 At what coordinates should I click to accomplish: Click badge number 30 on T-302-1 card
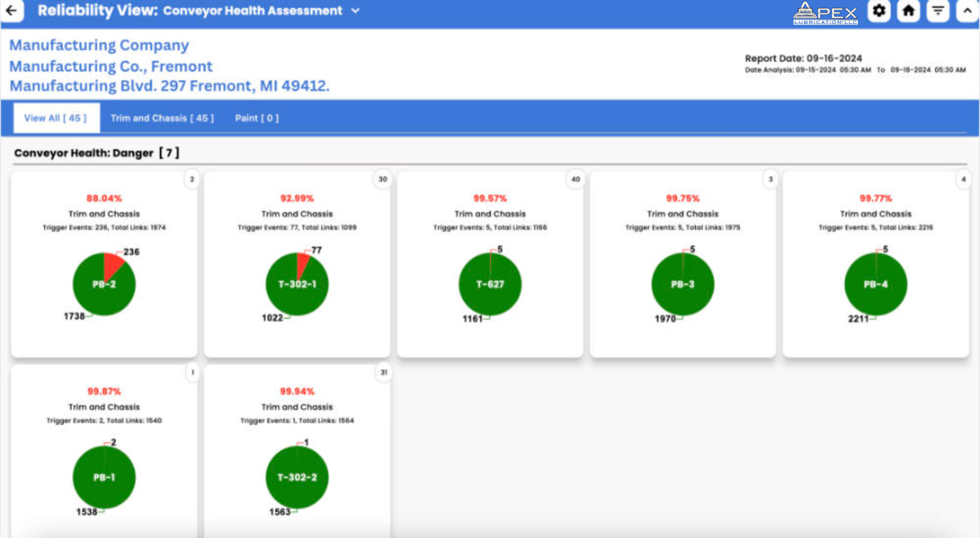[383, 179]
